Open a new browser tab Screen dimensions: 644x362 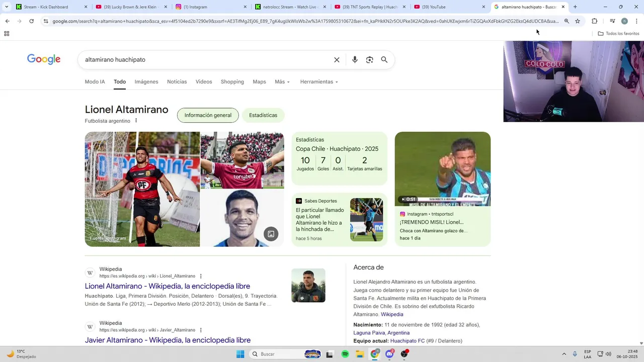coord(575,7)
